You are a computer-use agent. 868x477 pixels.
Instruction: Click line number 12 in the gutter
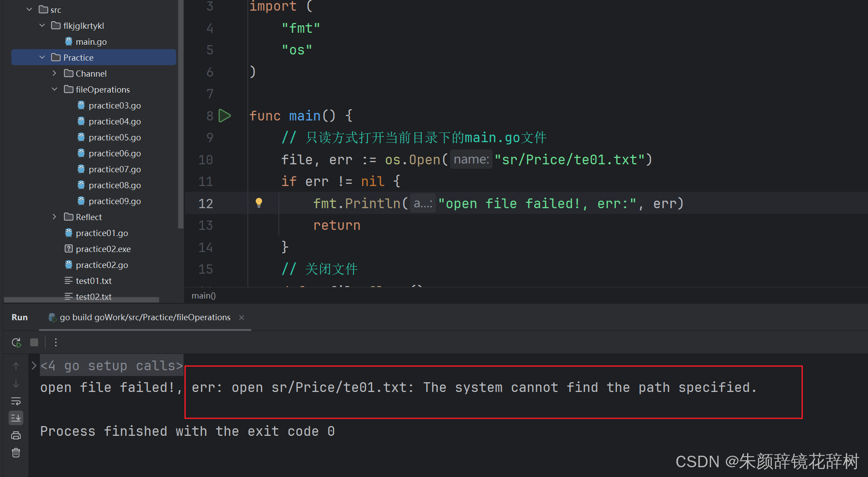pyautogui.click(x=206, y=203)
